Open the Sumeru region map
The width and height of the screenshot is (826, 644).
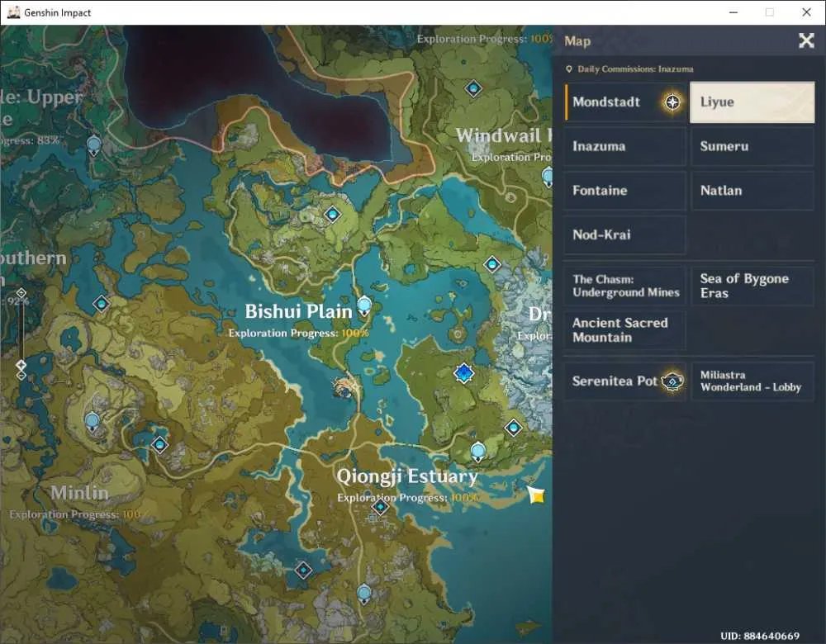click(752, 146)
